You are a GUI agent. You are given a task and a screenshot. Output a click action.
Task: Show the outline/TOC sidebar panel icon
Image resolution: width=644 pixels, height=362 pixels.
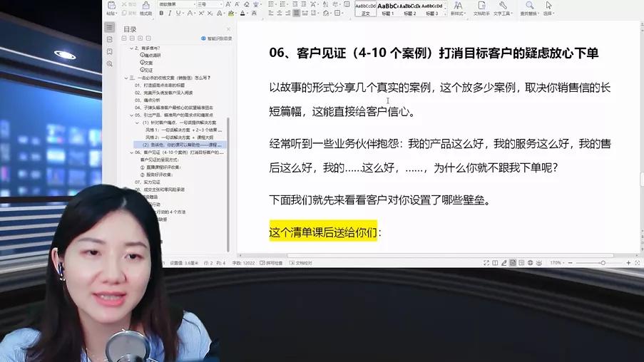pyautogui.click(x=110, y=28)
